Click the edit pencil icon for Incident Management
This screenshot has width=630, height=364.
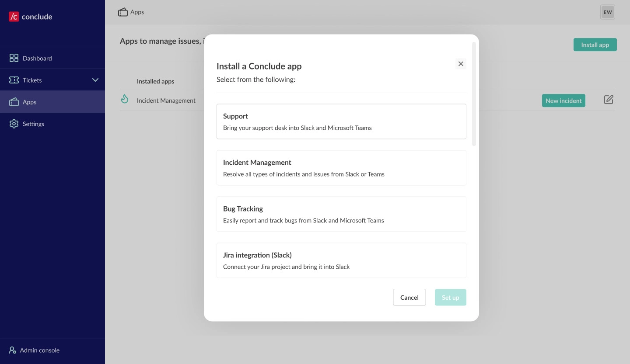pos(609,100)
